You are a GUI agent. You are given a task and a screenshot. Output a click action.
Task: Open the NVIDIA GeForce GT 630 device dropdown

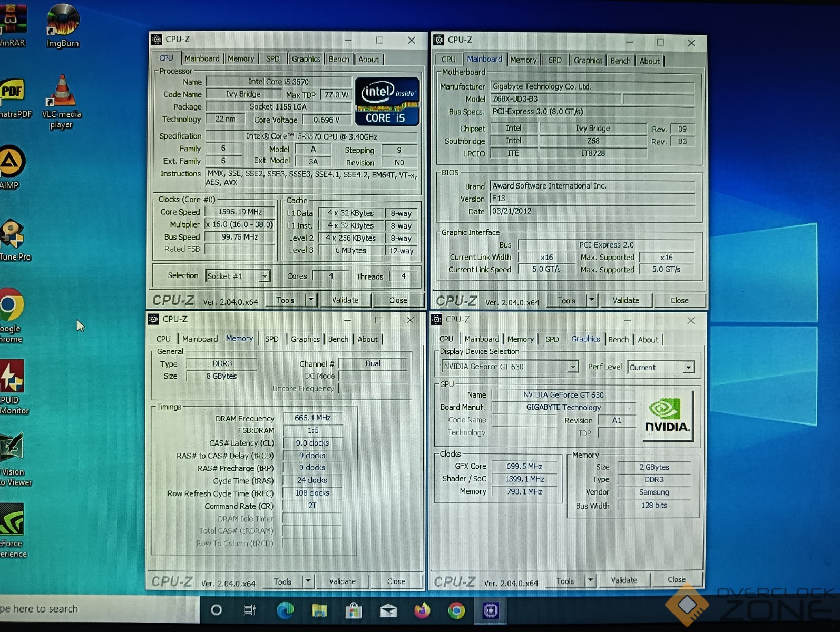coord(572,367)
